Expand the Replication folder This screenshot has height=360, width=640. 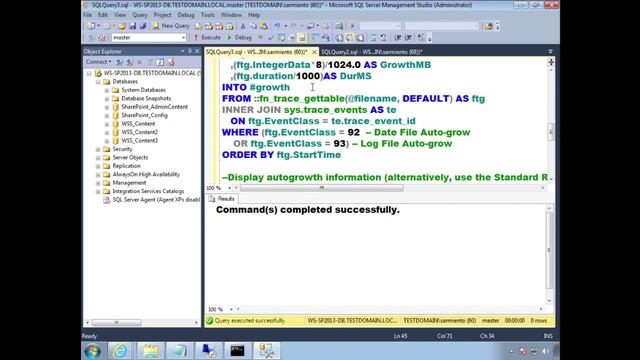98,166
